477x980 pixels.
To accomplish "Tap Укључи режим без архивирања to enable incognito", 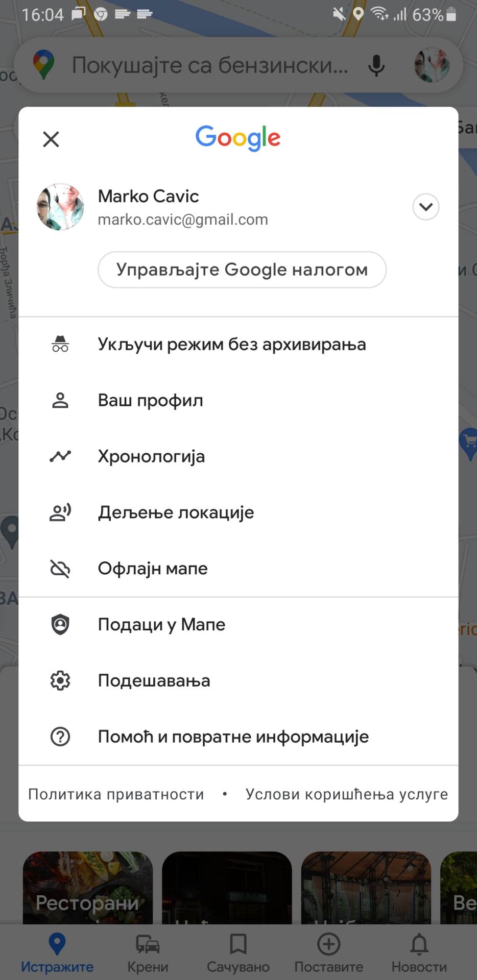I will 232,344.
